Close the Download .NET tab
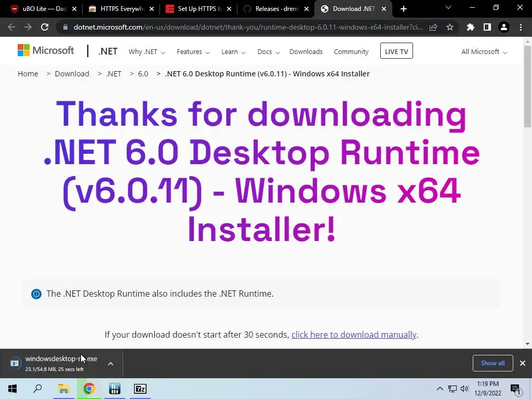Image resolution: width=532 pixels, height=399 pixels. [384, 9]
